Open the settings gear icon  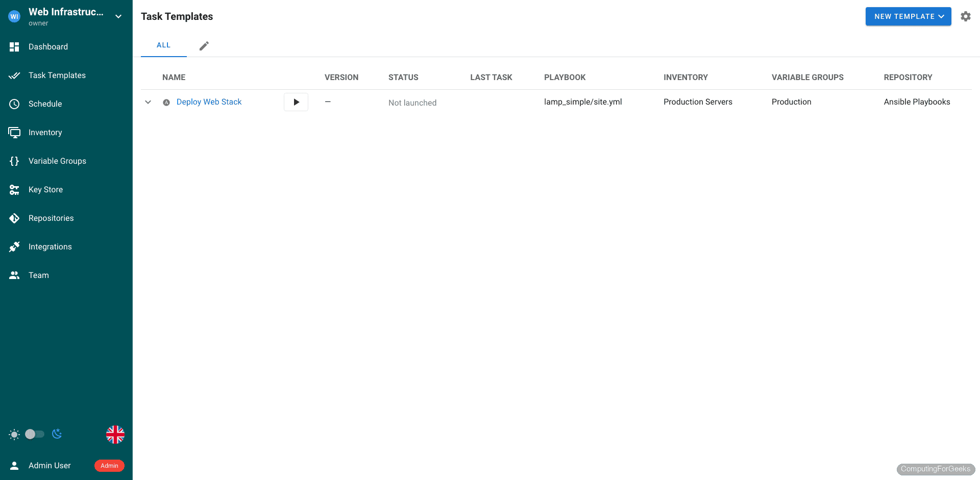[966, 16]
